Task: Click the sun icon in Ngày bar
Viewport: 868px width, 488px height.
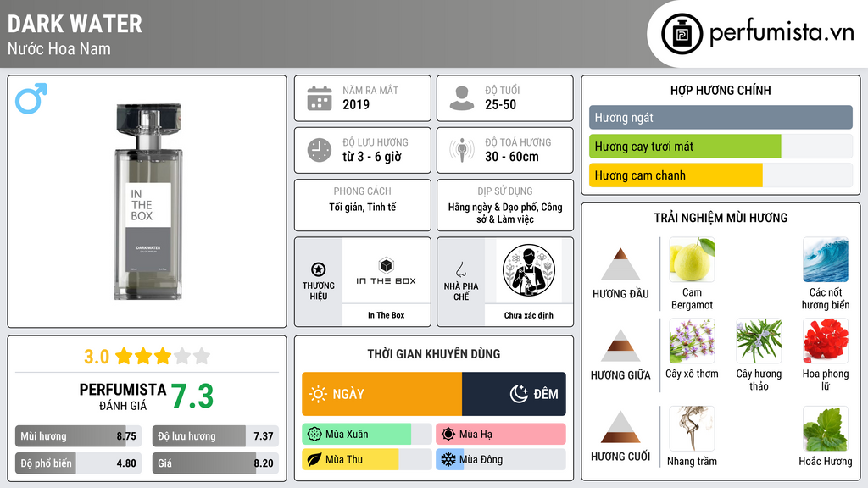Action: pos(318,394)
